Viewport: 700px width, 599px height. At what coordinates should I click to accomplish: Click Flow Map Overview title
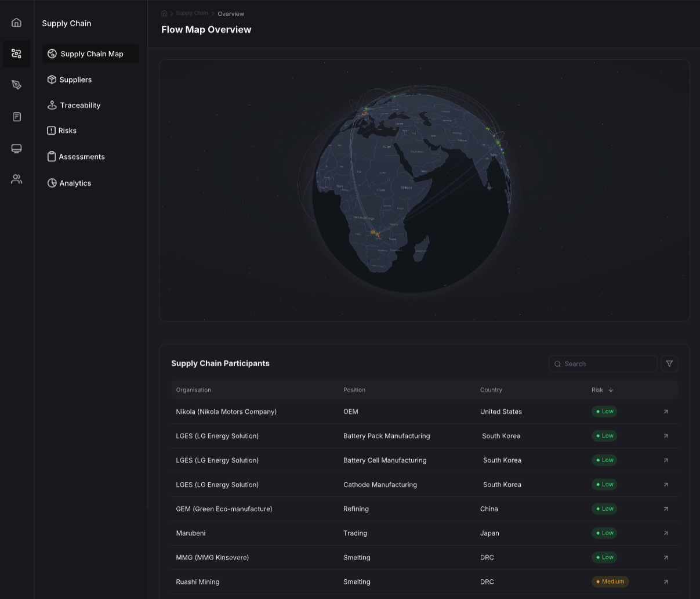pyautogui.click(x=206, y=30)
